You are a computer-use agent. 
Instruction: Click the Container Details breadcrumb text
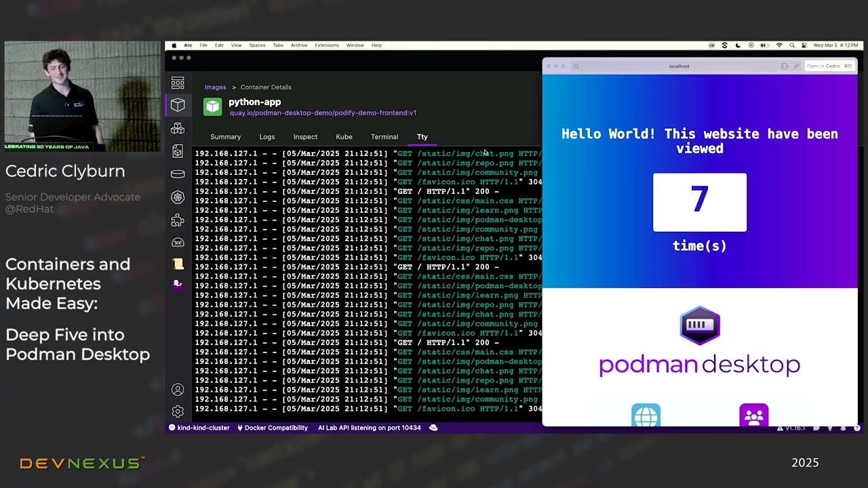266,87
